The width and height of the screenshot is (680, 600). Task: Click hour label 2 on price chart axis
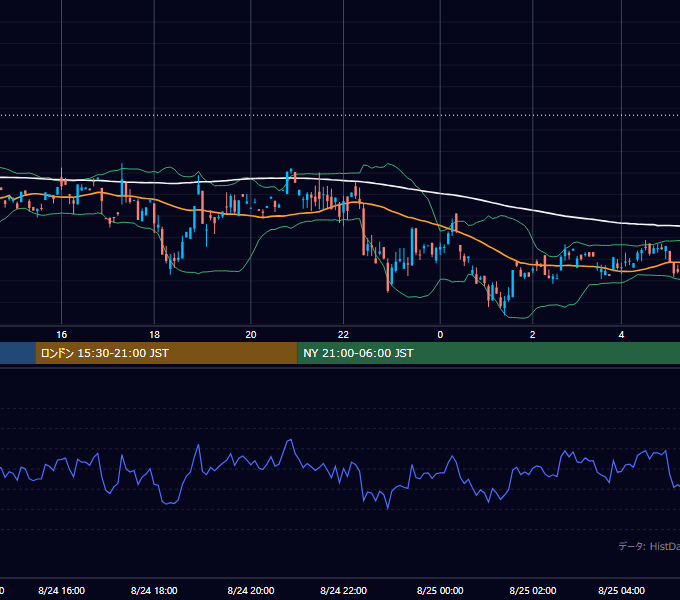[x=533, y=334]
